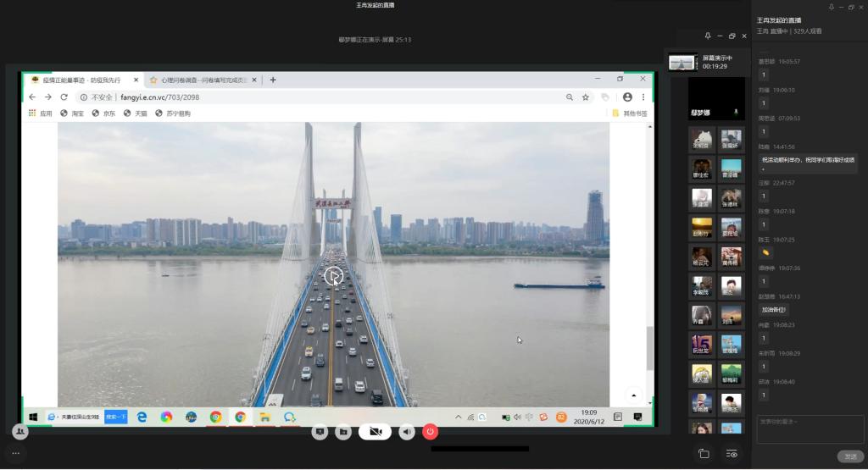Type in the chat message input field
This screenshot has height=470, width=868.
pos(810,428)
